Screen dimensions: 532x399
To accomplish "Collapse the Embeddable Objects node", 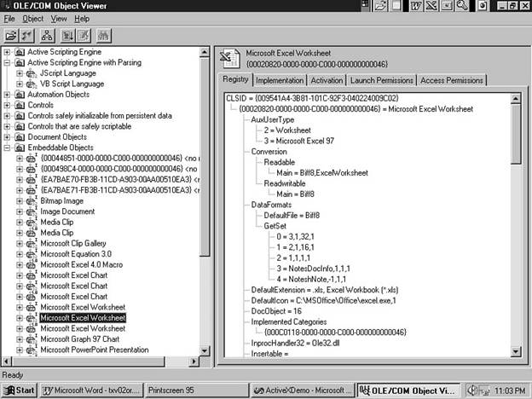I will point(8,147).
